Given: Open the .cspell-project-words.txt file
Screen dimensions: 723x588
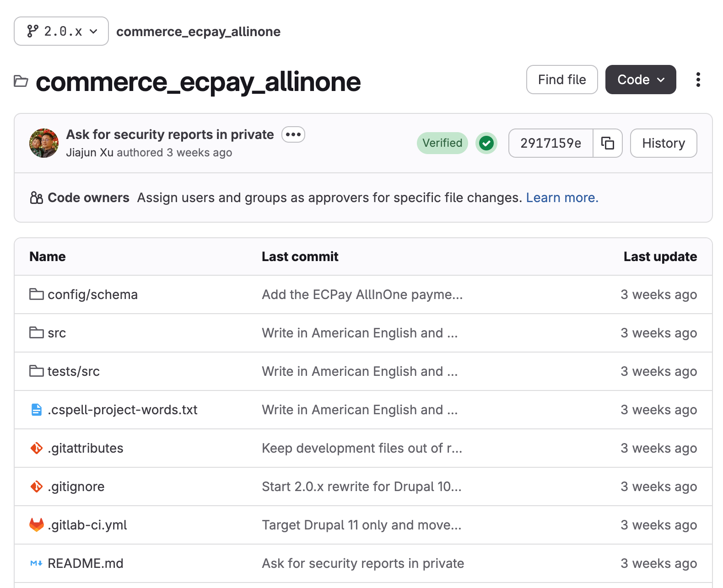Looking at the screenshot, I should pyautogui.click(x=123, y=410).
